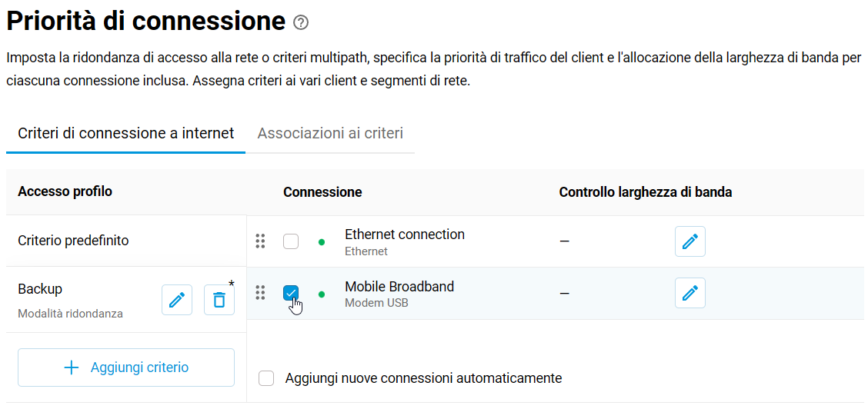Enable the Ethernet connection checkbox
Screen dimensions: 868x409
(291, 241)
